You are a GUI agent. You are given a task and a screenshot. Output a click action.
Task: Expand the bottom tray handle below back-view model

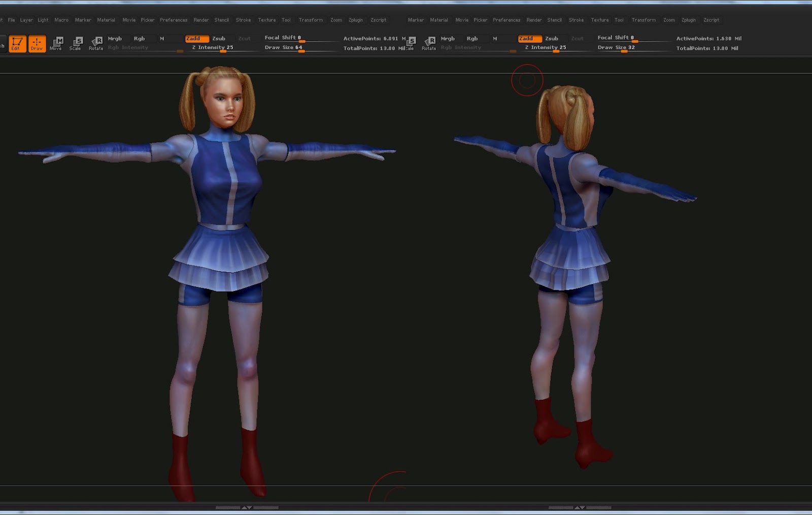[580, 507]
